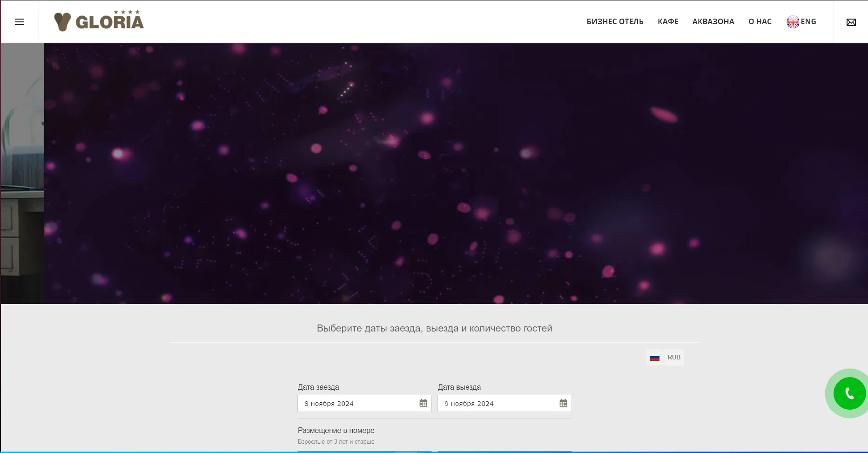Viewport: 868px width, 453px height.
Task: Switch site language via ENG link
Action: (x=808, y=22)
